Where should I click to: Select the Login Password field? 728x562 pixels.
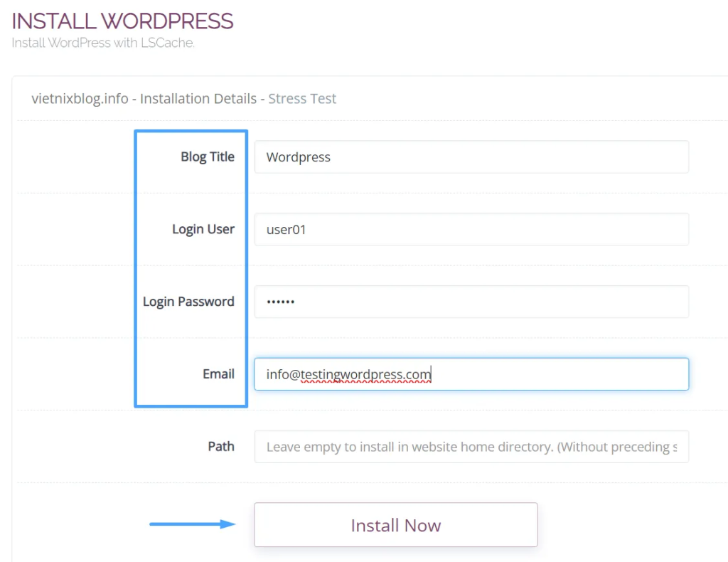pyautogui.click(x=471, y=302)
